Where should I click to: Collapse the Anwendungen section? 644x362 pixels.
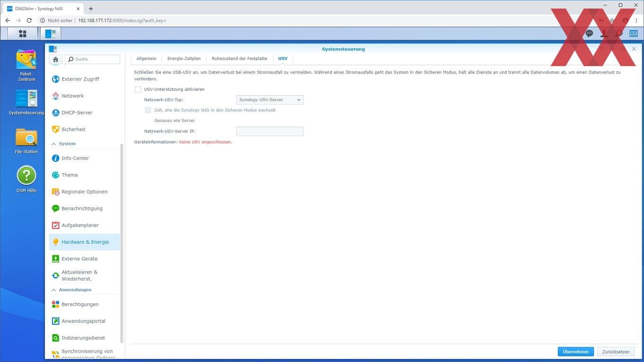54,290
